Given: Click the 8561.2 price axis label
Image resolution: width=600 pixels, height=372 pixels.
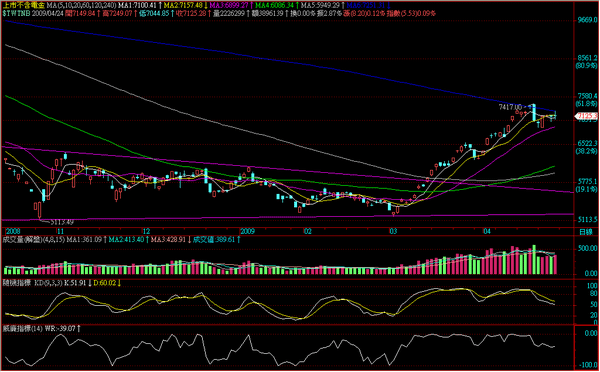Looking at the screenshot, I should click(587, 59).
